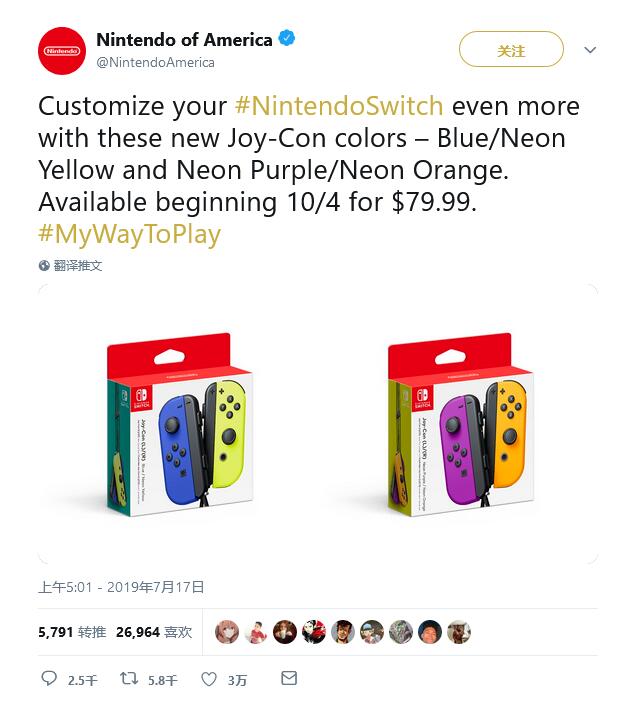Open the #MyWayToPlay hashtag
Screen dimensions: 635x713
pyautogui.click(x=129, y=234)
